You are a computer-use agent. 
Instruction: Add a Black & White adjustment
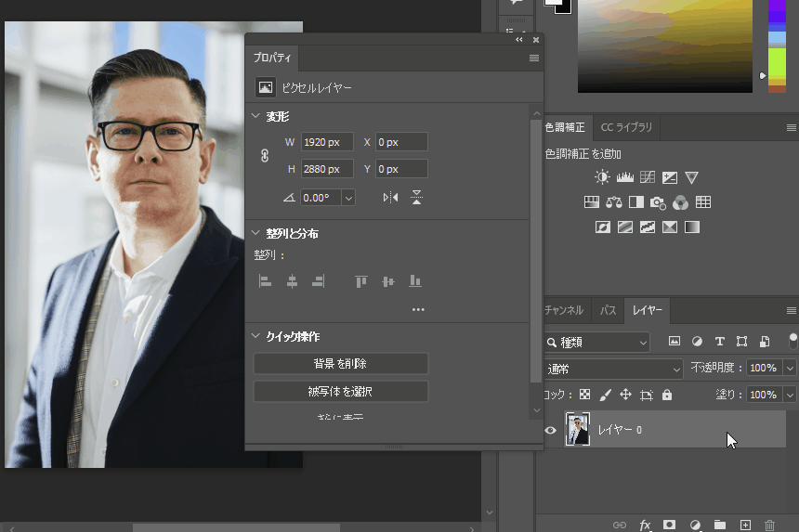tap(635, 202)
